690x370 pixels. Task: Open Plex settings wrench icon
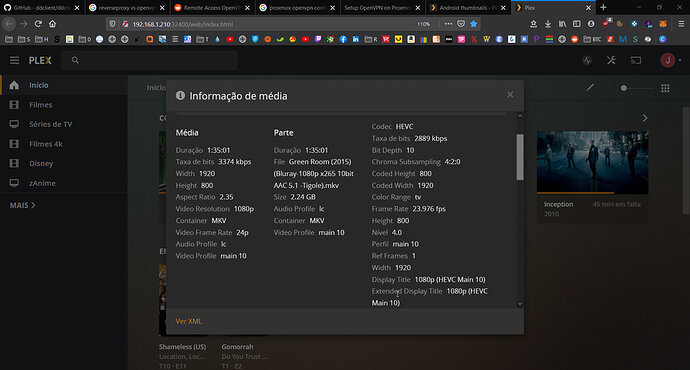(611, 60)
